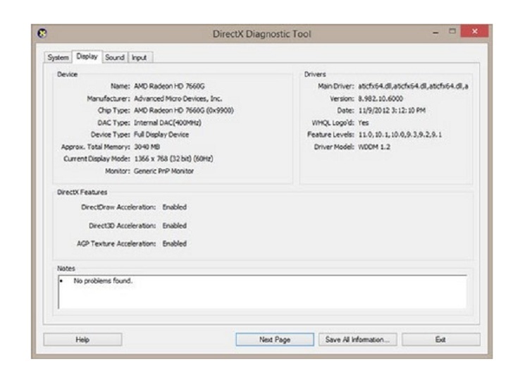Click the AGP Texture Acceleration status

[x=175, y=244]
